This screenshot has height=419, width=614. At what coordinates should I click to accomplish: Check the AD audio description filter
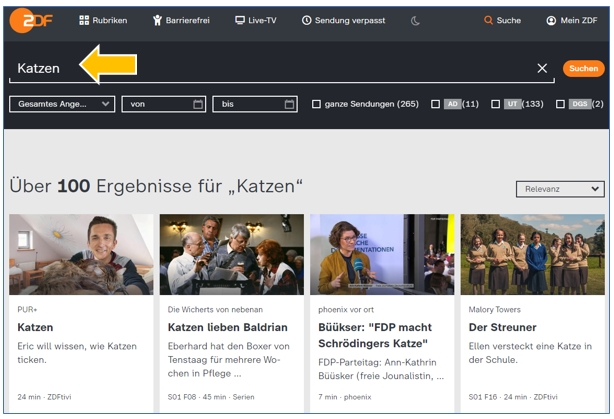click(x=435, y=104)
